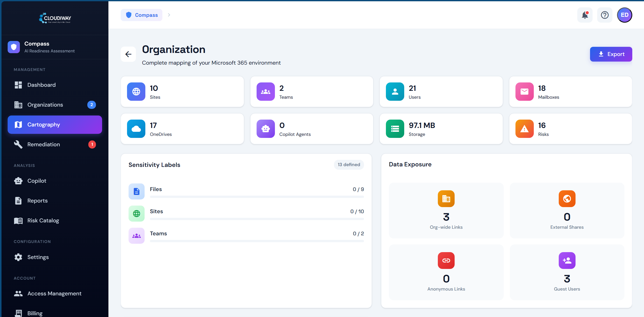Click the Files document icon in Sensitivity Labels
The width and height of the screenshot is (644, 317).
click(136, 191)
